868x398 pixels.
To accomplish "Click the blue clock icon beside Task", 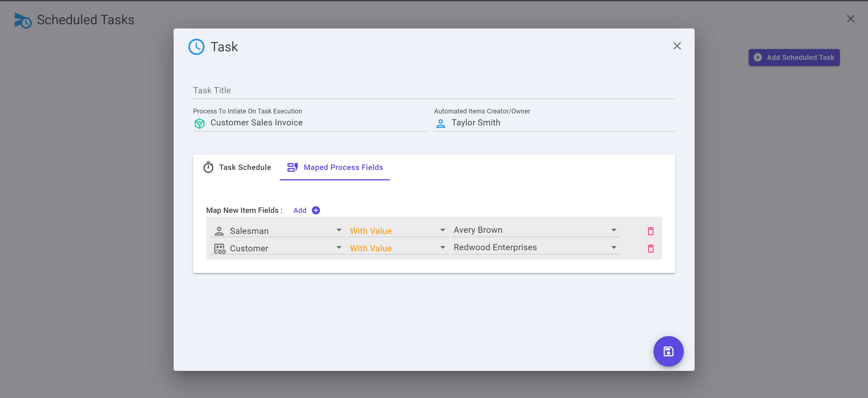I will click(x=196, y=47).
